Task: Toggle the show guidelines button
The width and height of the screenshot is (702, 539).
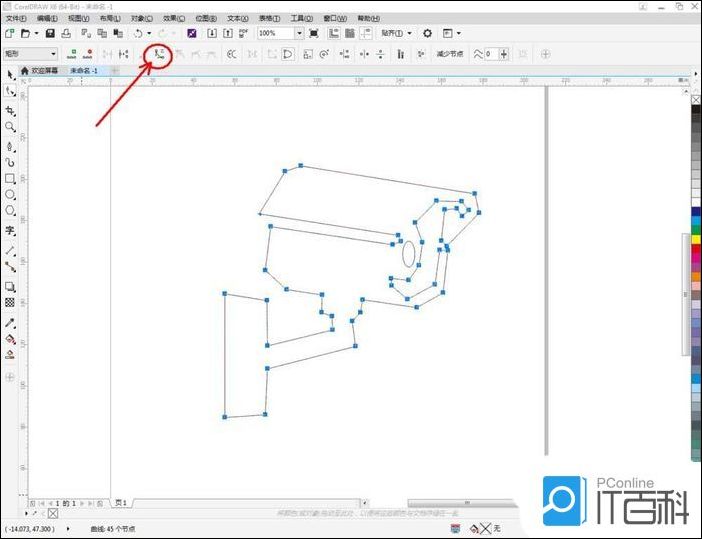Action: 366,33
